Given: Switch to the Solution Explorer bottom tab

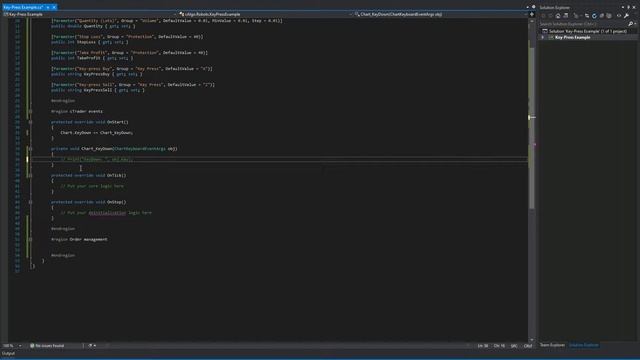Looking at the screenshot, I should click(x=584, y=345).
